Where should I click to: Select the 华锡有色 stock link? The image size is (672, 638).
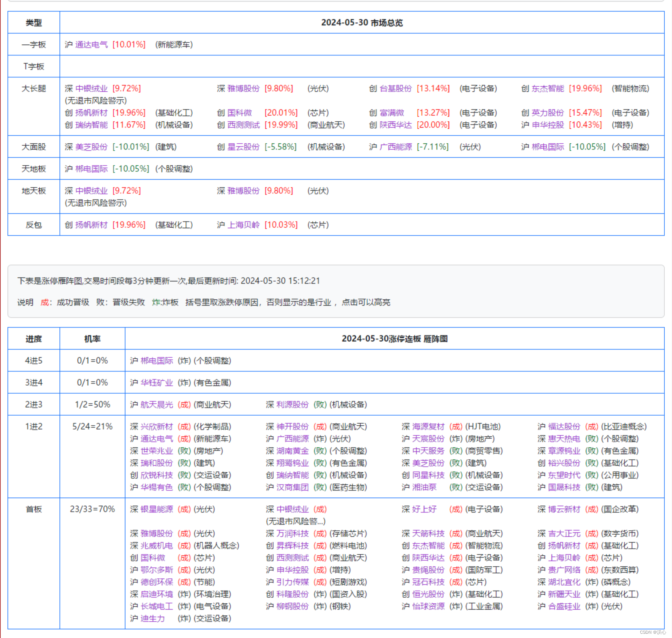[157, 487]
